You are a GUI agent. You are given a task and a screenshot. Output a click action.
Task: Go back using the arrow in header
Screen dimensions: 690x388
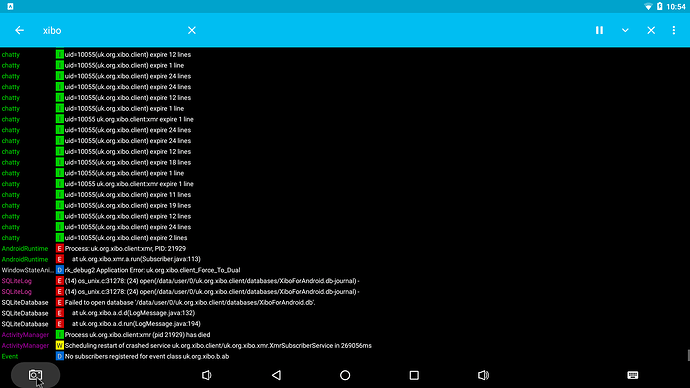coord(19,30)
